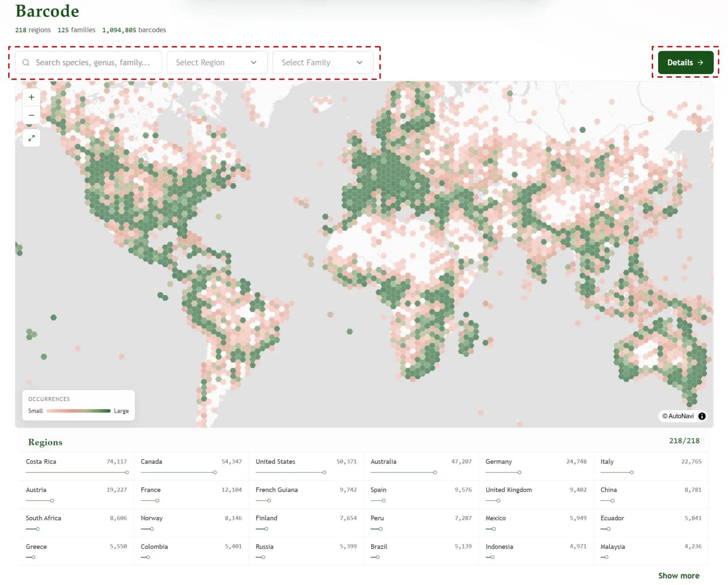Select the Canada region entry
Screen dimensions: 728x585
pos(191,467)
